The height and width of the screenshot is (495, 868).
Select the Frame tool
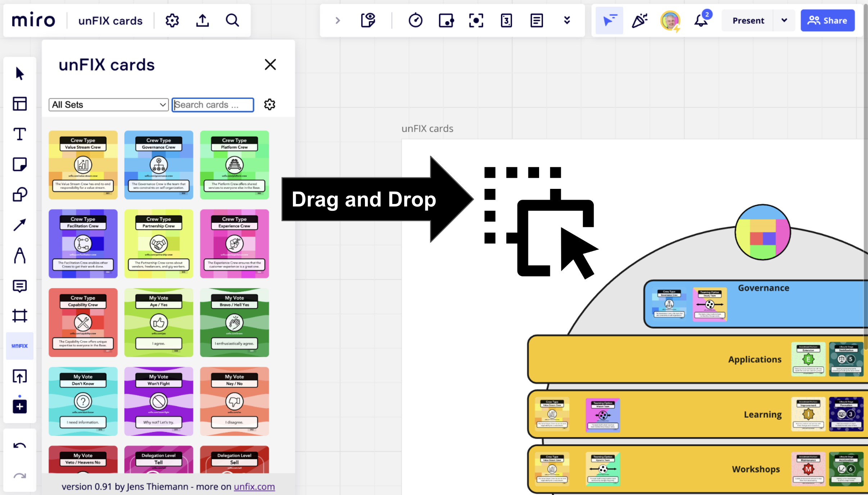click(x=20, y=316)
